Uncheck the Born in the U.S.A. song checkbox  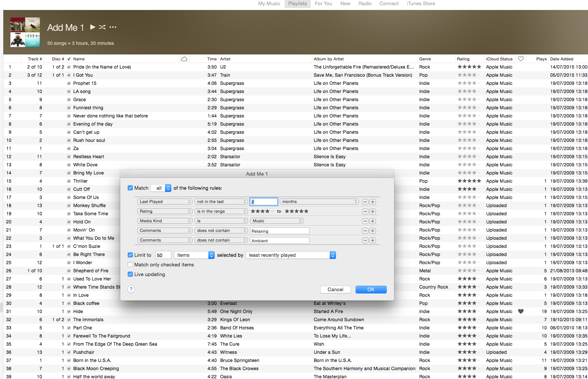(69, 360)
